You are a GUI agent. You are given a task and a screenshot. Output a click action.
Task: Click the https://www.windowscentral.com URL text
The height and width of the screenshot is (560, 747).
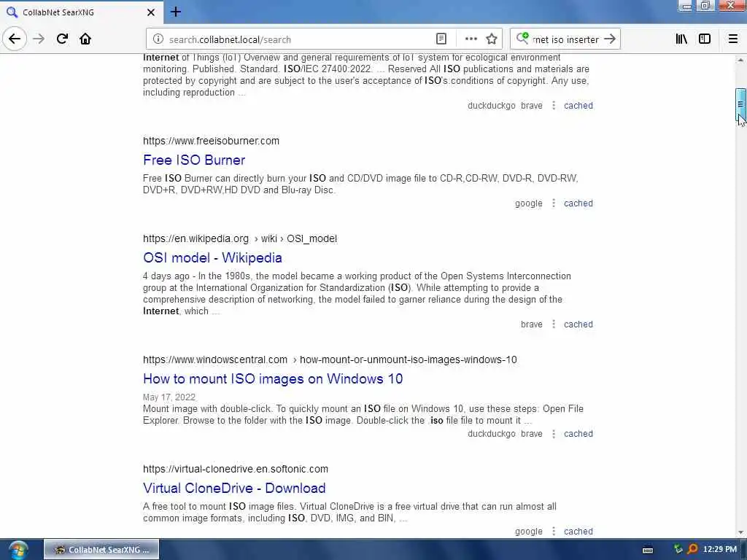tap(215, 359)
